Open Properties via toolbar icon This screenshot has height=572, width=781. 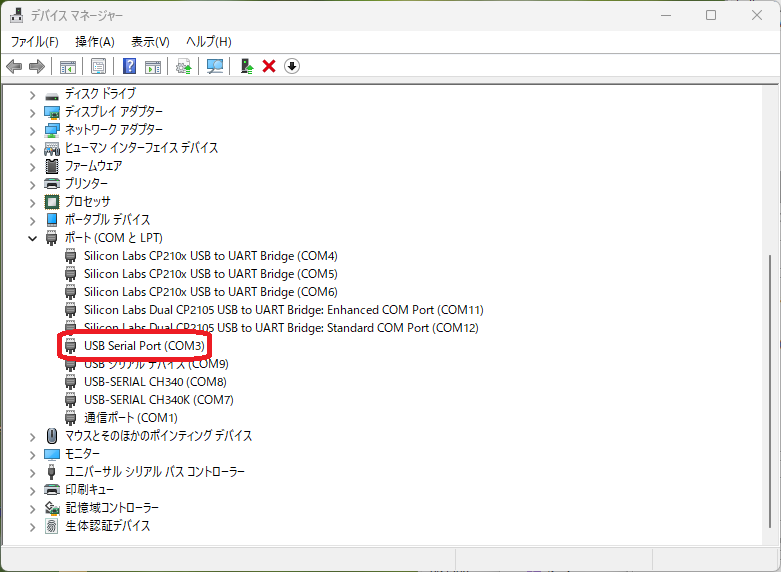coord(99,66)
